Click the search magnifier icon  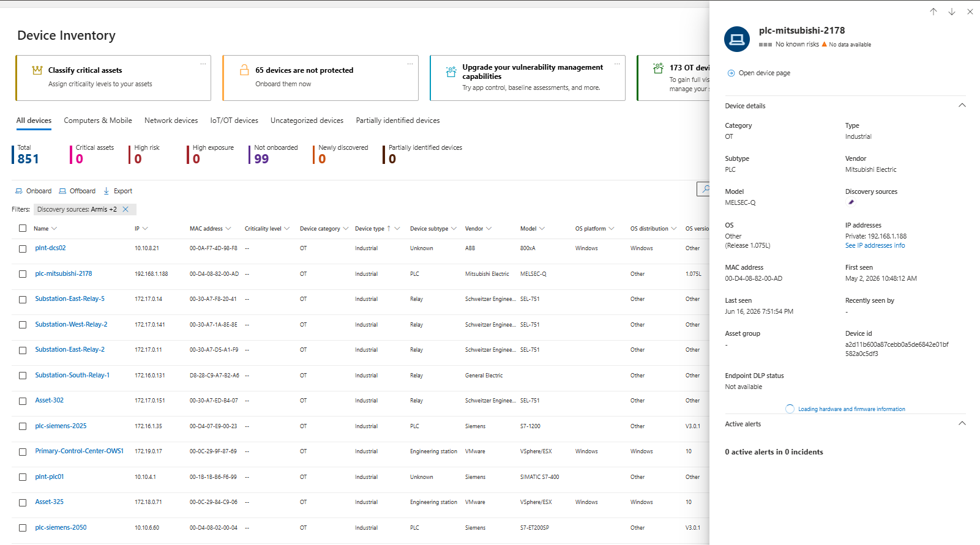coord(705,189)
